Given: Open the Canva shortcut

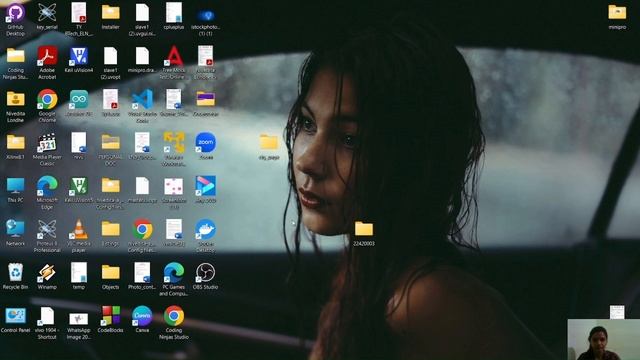Looking at the screenshot, I should (142, 316).
